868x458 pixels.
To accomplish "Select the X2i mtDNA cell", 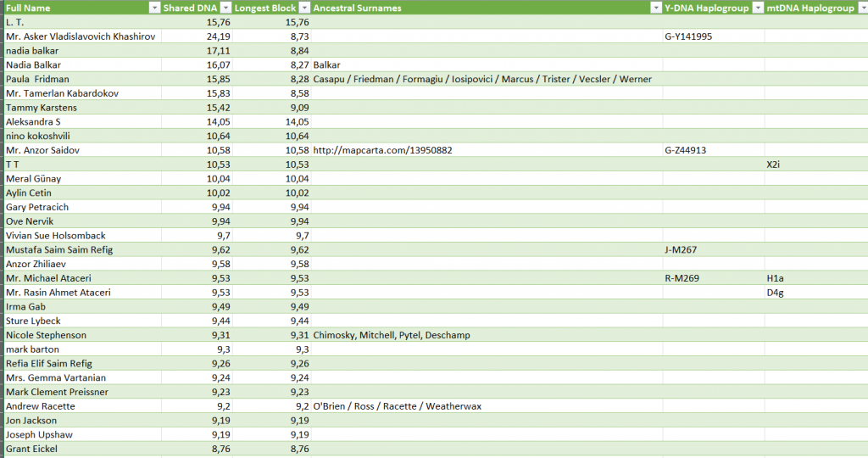I will (x=773, y=165).
